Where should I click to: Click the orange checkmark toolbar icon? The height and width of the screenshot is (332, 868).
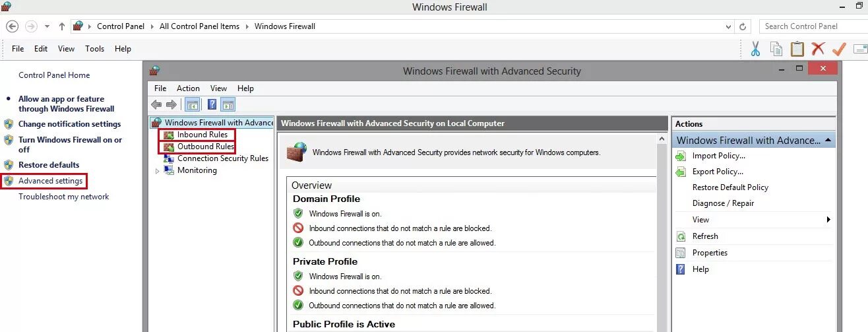click(x=839, y=49)
